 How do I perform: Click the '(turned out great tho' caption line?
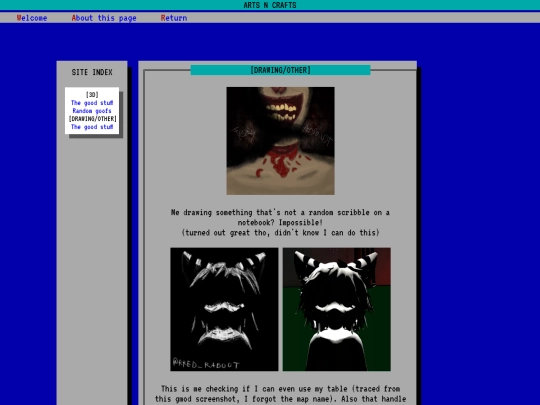[x=280, y=232]
